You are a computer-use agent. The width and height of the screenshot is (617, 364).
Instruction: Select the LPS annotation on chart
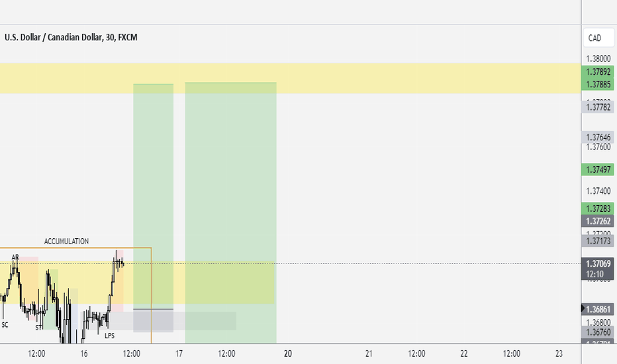(x=109, y=336)
